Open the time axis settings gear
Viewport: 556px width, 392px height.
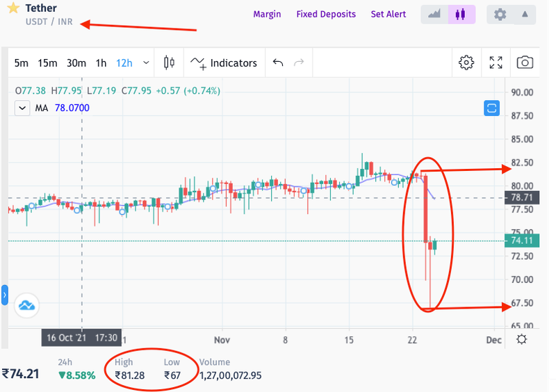pyautogui.click(x=522, y=339)
